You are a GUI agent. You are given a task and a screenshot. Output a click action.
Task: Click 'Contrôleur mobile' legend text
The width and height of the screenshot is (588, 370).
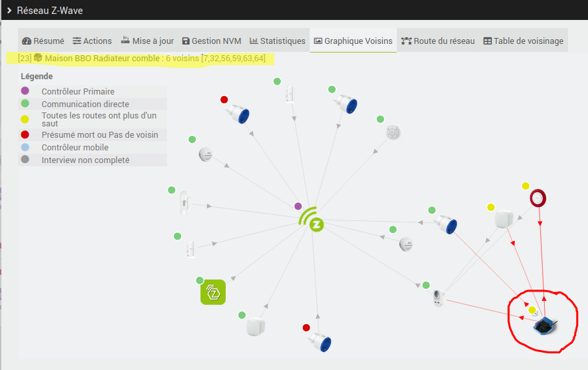[75, 148]
